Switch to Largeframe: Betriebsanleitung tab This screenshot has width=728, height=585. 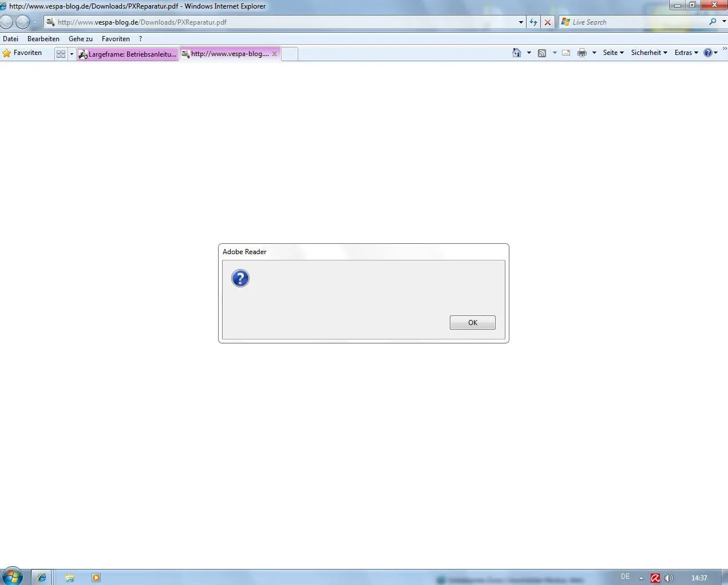[128, 54]
